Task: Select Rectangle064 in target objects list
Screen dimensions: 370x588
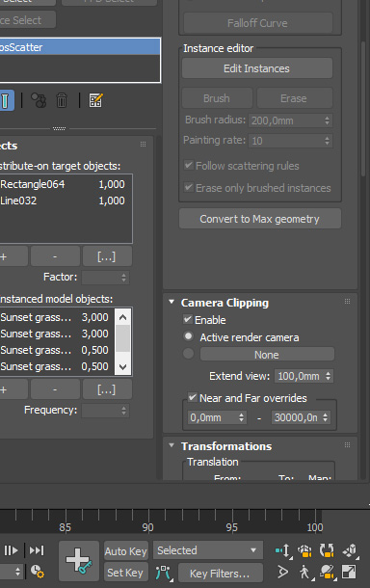Action: click(63, 184)
